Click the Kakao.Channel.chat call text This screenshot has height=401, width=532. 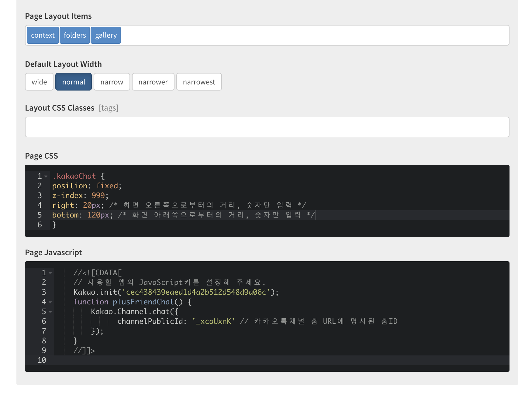[135, 312]
